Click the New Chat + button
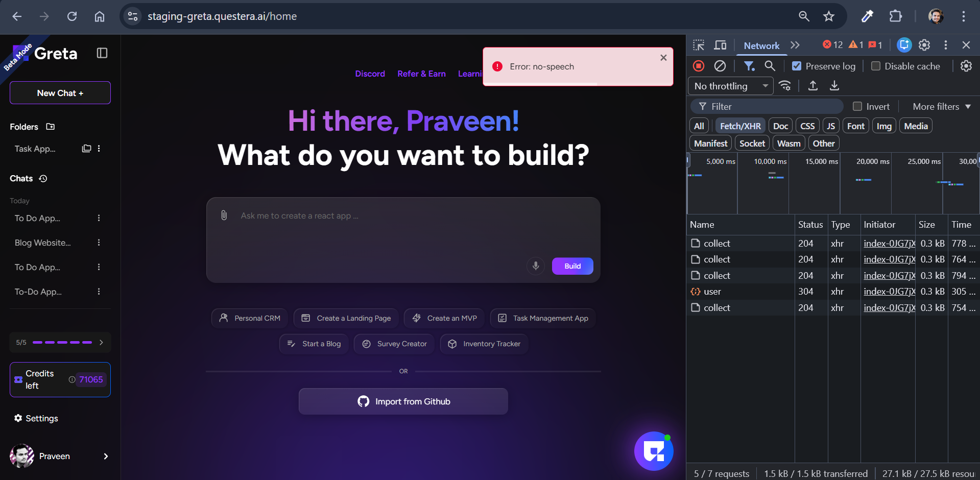Viewport: 980px width, 480px height. click(60, 93)
